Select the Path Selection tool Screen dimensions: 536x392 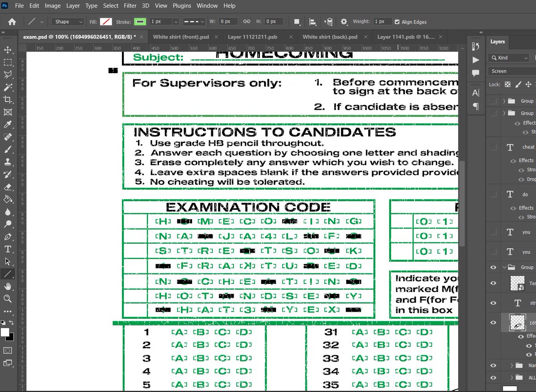click(x=8, y=262)
